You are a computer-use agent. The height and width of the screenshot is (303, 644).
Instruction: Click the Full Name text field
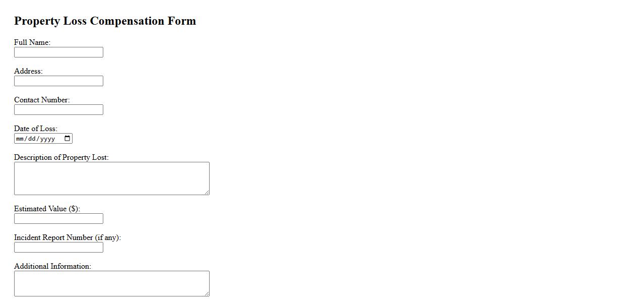pos(58,52)
